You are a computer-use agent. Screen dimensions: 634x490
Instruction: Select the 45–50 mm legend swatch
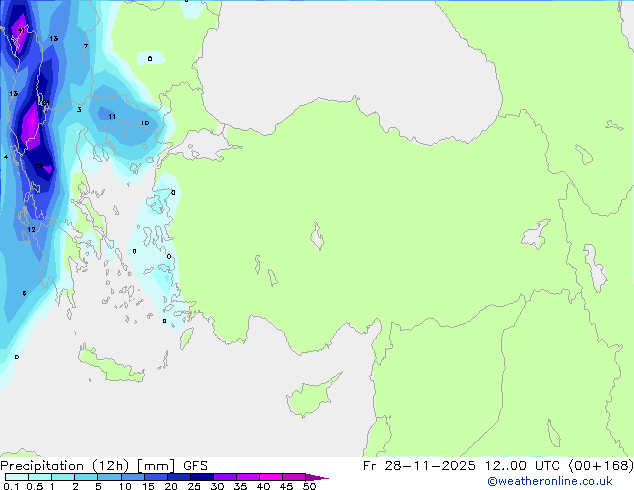(x=294, y=477)
